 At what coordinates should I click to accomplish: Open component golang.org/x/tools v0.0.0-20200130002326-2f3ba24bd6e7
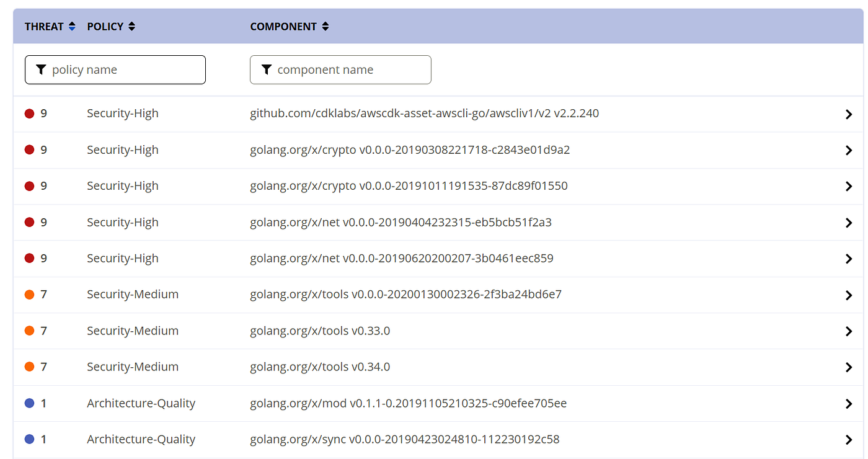[x=405, y=295]
